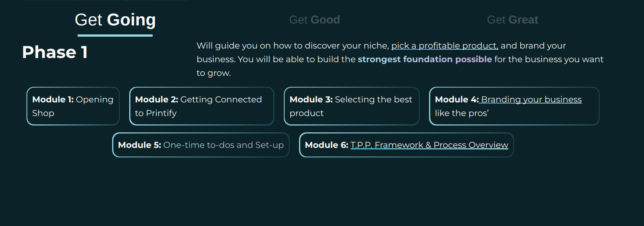Viewport: 644px width, 226px height.
Task: Click Module 2: Getting Connected to Printify
Action: click(201, 106)
